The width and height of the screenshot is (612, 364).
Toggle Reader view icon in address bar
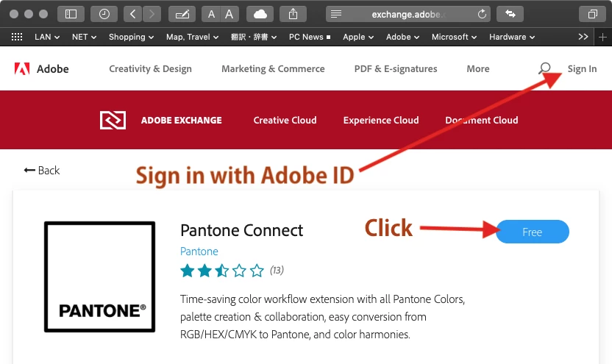click(336, 14)
